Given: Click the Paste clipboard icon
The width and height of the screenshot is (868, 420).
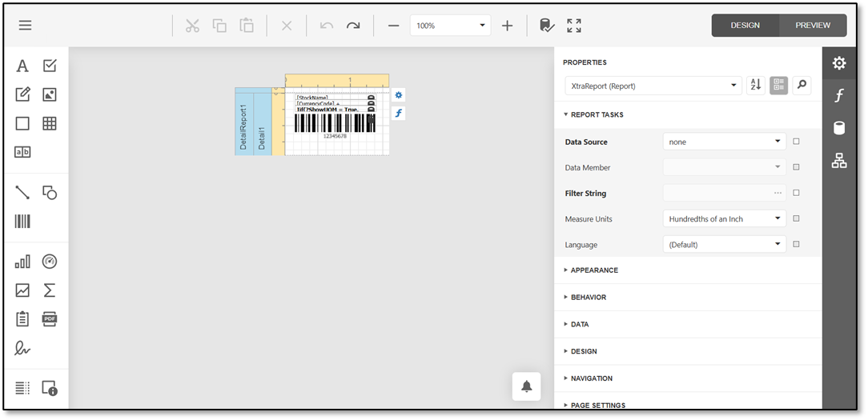Looking at the screenshot, I should tap(247, 26).
